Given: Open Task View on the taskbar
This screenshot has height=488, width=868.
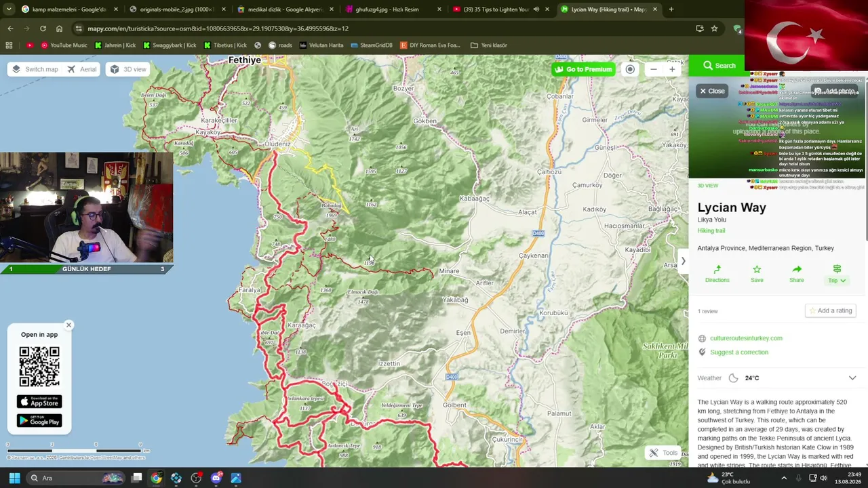Looking at the screenshot, I should pos(136,478).
